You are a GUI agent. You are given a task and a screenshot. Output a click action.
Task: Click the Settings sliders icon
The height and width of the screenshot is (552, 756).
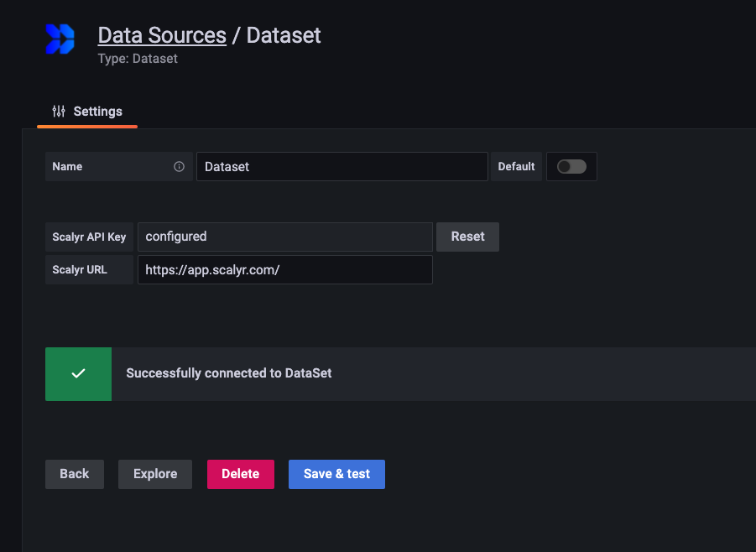(x=59, y=112)
